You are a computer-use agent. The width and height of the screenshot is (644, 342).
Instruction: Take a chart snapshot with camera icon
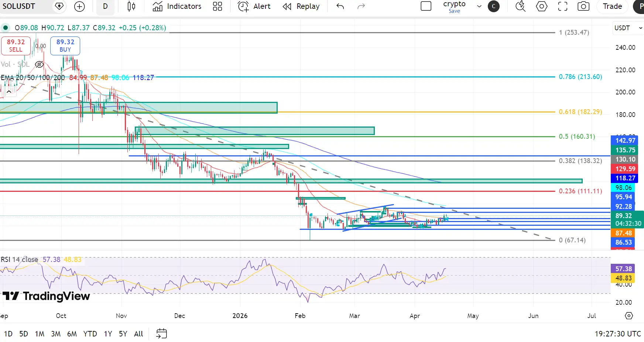583,6
